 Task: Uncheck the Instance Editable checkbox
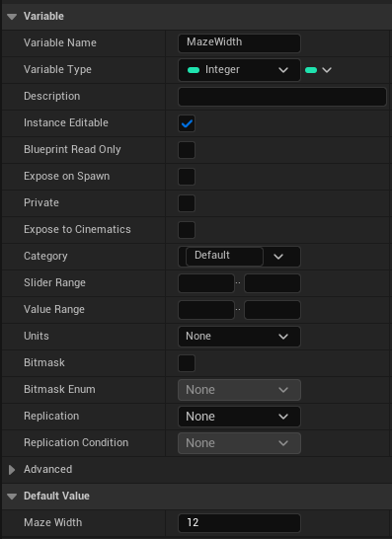187,123
